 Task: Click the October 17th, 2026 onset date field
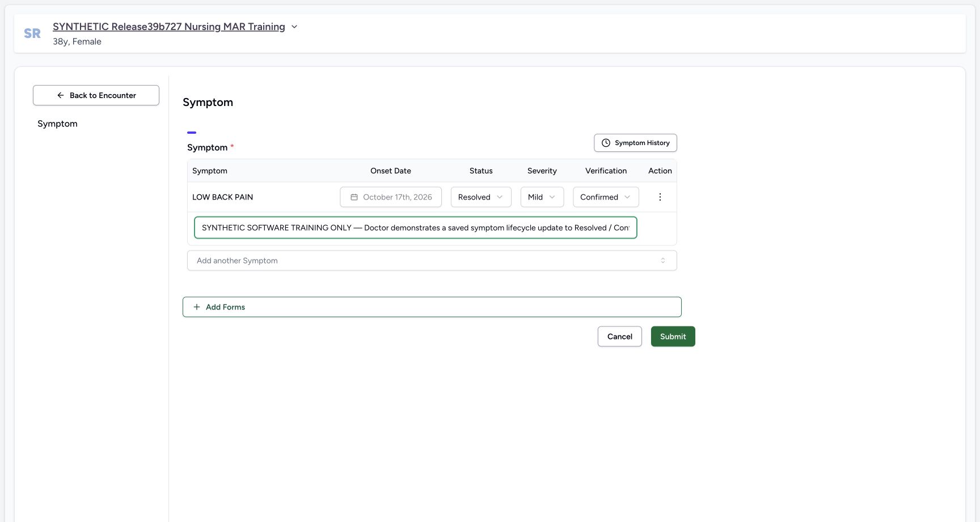point(391,197)
